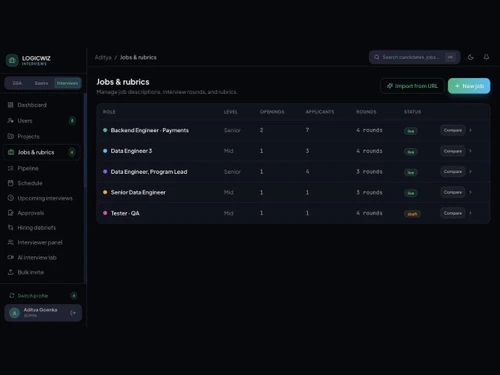
Task: Open the Data Engineer 3 role
Action: 131,151
